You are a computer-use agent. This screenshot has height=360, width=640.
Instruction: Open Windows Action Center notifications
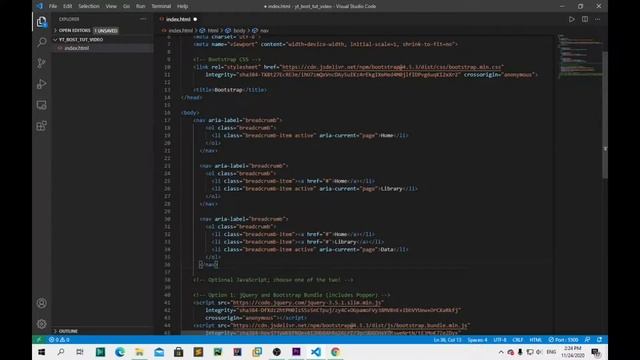pos(596,352)
